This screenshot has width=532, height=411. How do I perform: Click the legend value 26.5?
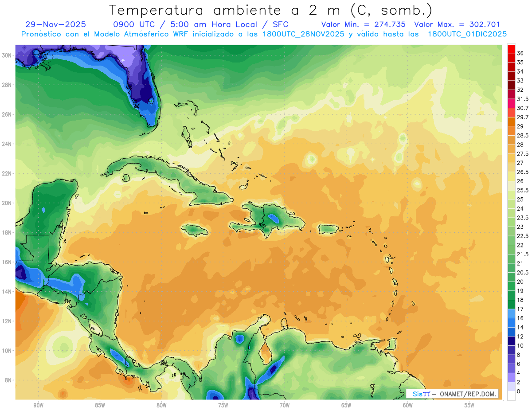(523, 172)
